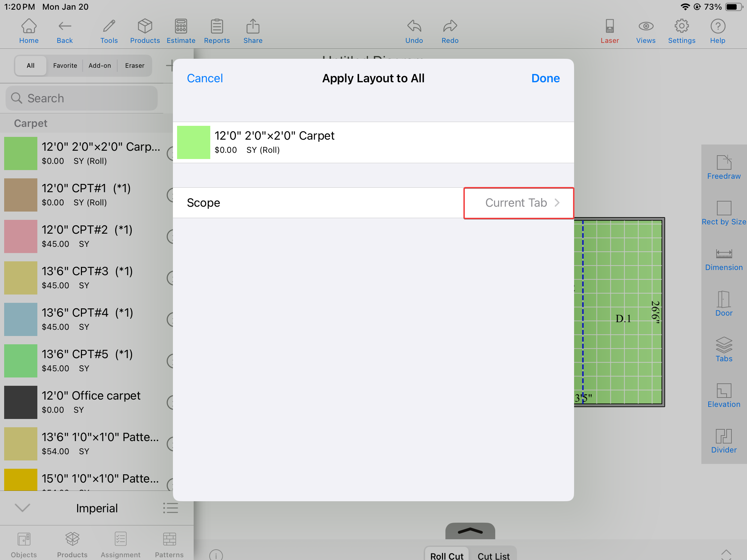Click the Elevation tool icon
The height and width of the screenshot is (560, 747).
coord(723,395)
